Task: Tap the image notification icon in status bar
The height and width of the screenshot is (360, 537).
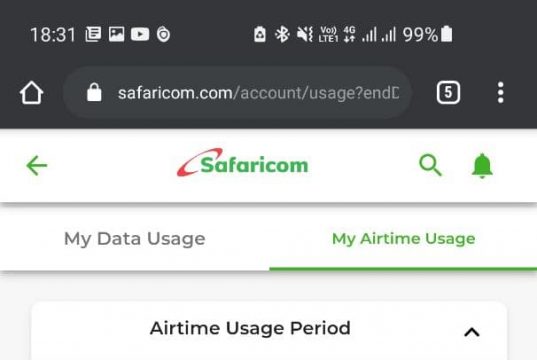Action: pos(116,34)
